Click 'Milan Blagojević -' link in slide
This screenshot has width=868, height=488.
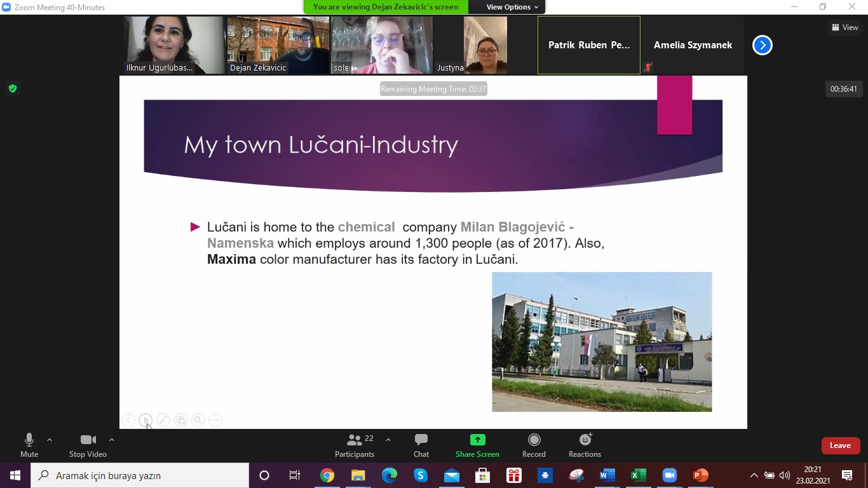point(517,227)
